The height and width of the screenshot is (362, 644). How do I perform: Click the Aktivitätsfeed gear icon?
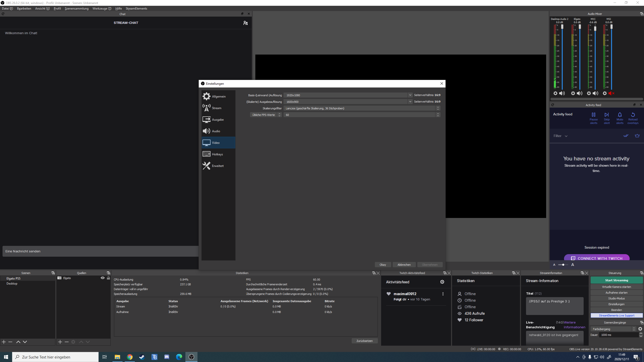tap(442, 282)
